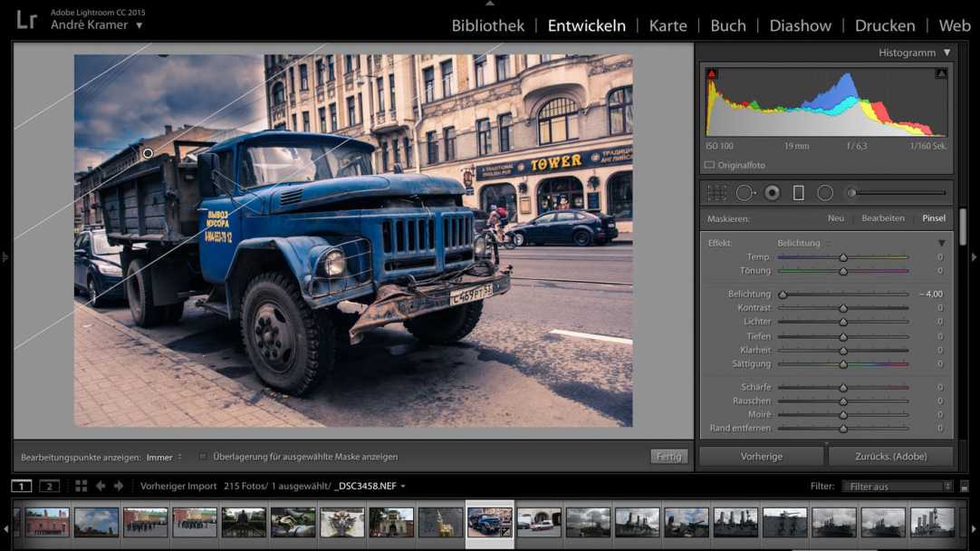Click the Vorherige button
The image size is (980, 551).
coord(761,457)
